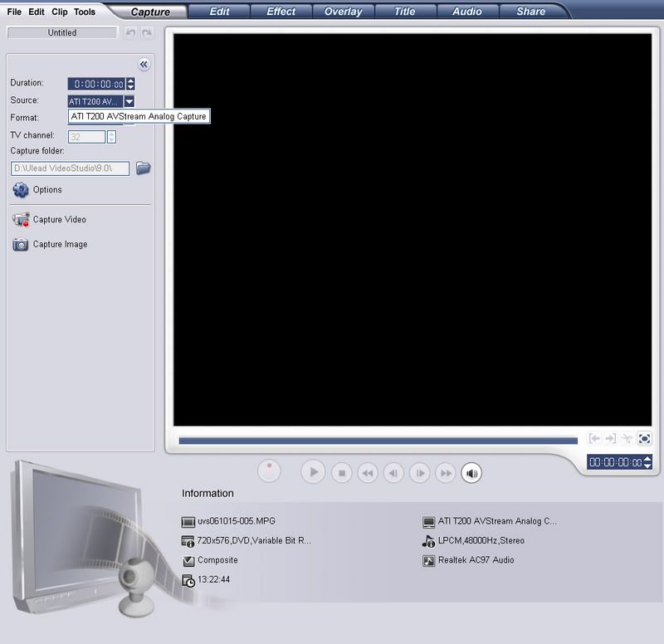Click the TV channel number field

(86, 137)
